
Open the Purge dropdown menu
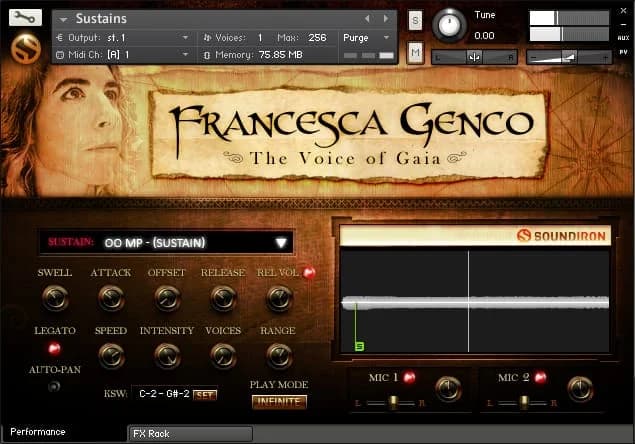(386, 38)
